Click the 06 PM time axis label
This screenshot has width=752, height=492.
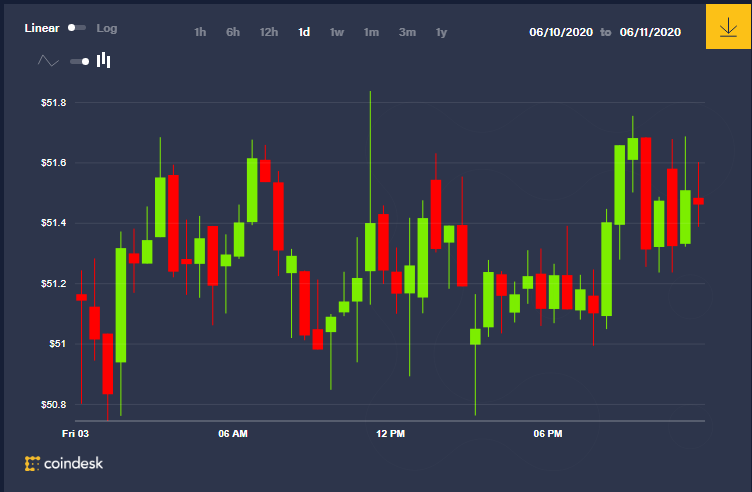[x=548, y=433]
